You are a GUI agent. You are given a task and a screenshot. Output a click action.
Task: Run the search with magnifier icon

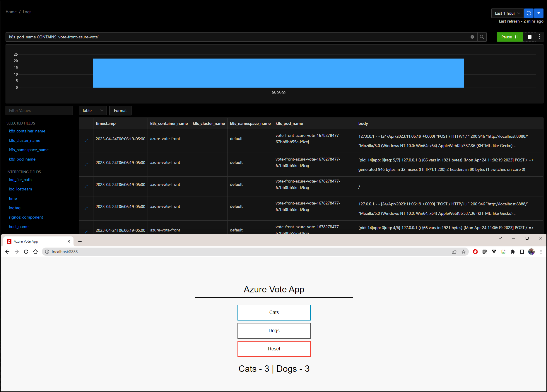(x=482, y=37)
